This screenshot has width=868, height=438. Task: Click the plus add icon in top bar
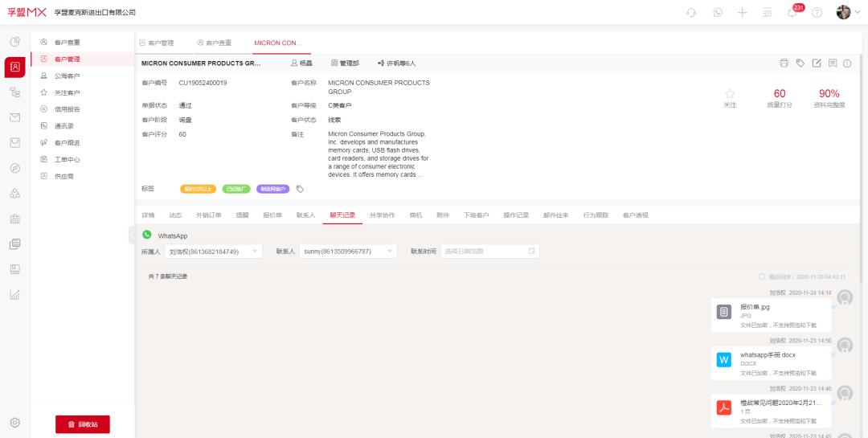743,13
